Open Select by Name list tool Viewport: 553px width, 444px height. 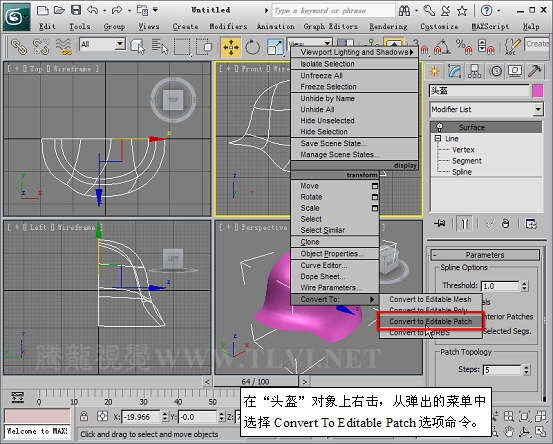(x=160, y=47)
